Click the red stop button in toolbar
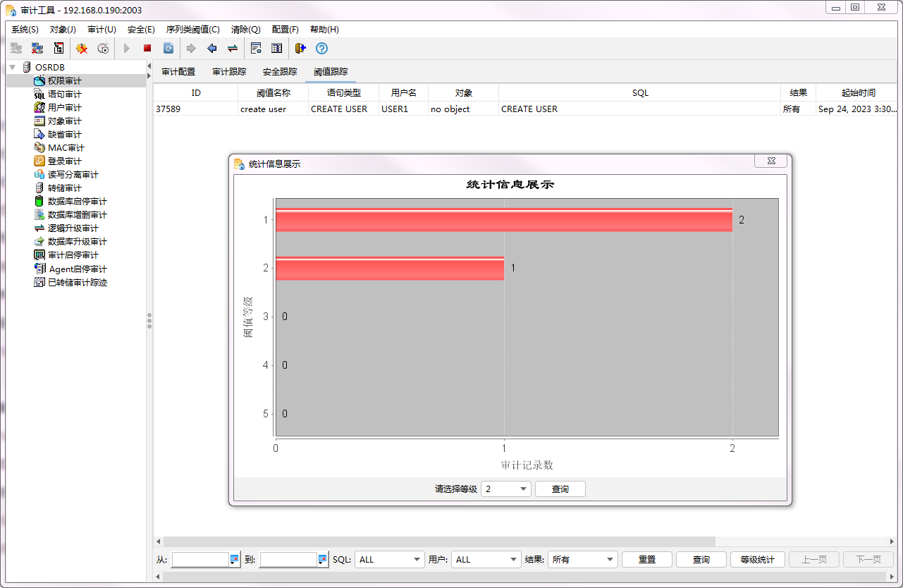903x588 pixels. [x=147, y=49]
